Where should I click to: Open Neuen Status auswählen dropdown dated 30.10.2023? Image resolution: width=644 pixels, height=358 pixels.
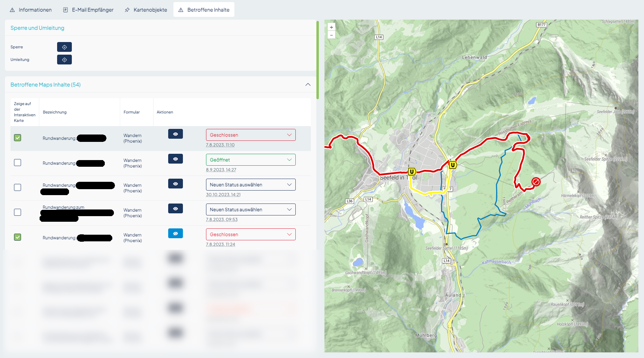[251, 185]
